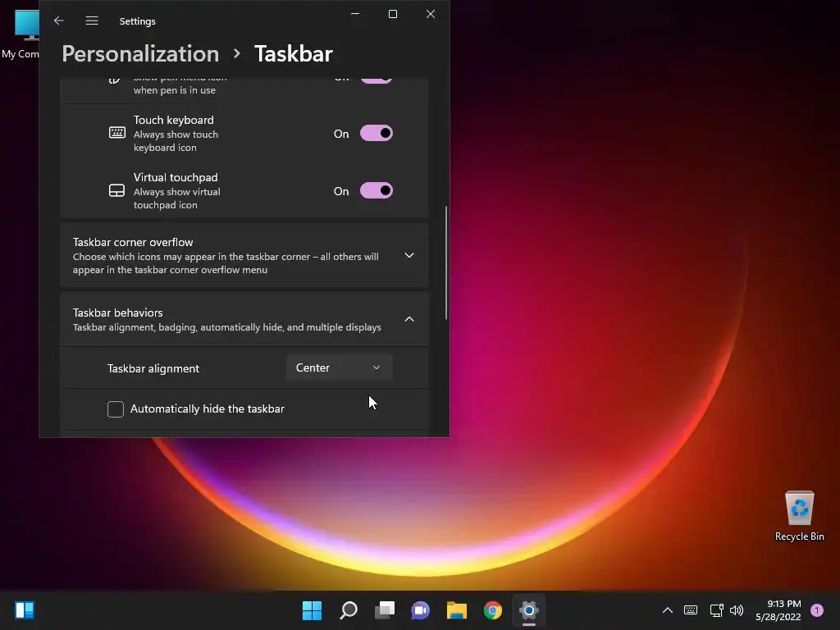Select the Recycle Bin desktop icon
The width and height of the screenshot is (840, 630).
point(799,516)
